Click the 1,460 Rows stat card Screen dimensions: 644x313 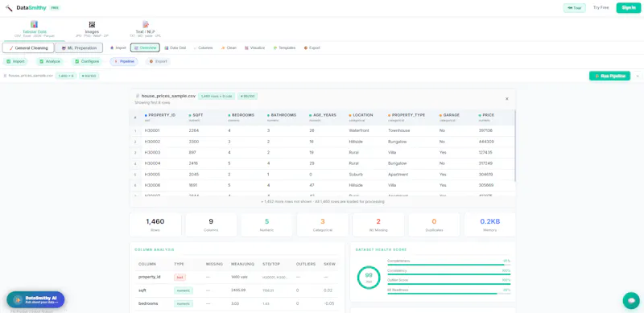[155, 224]
